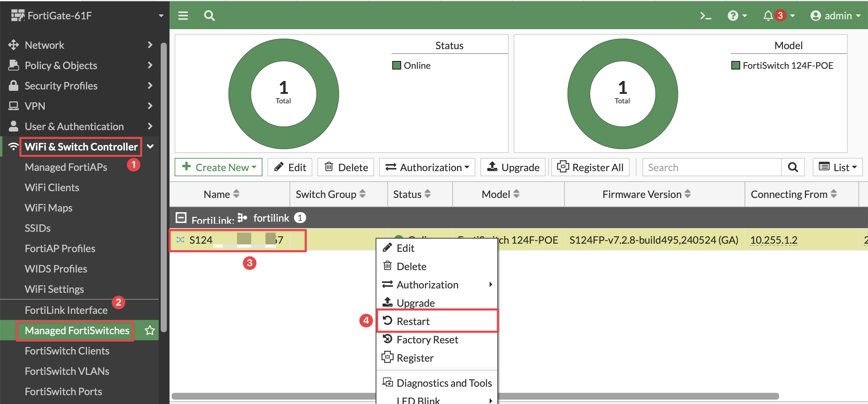Open WiFi Settings page

(x=54, y=289)
